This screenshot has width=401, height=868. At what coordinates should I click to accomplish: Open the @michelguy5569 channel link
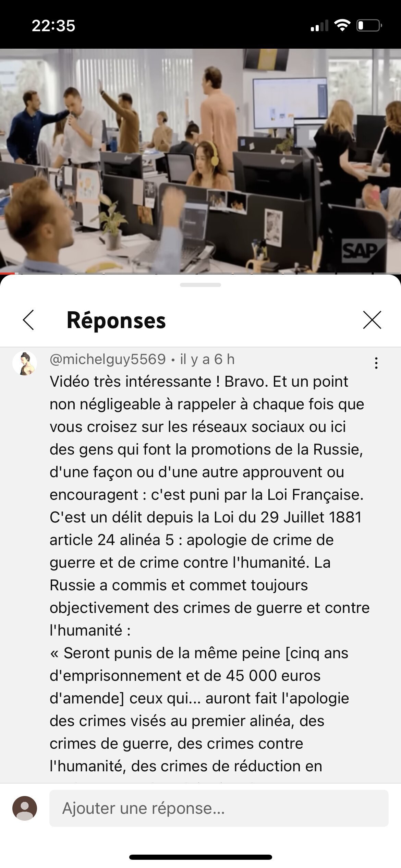click(x=108, y=359)
